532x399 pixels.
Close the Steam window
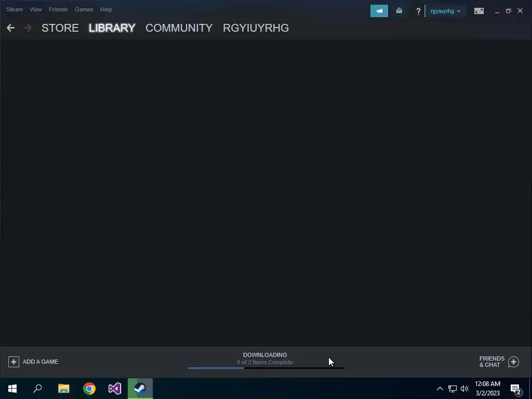click(x=520, y=11)
